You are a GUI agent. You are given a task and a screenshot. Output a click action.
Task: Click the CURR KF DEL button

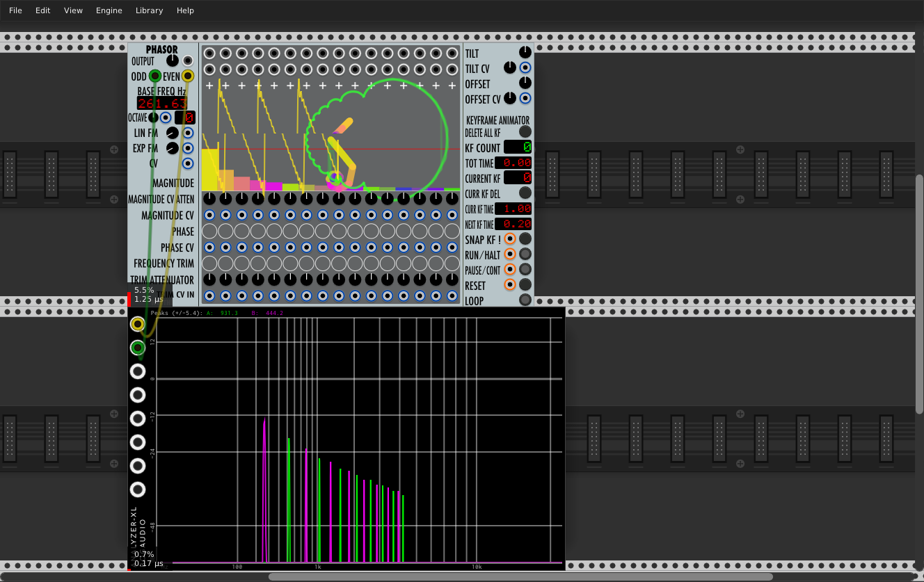[x=525, y=193]
